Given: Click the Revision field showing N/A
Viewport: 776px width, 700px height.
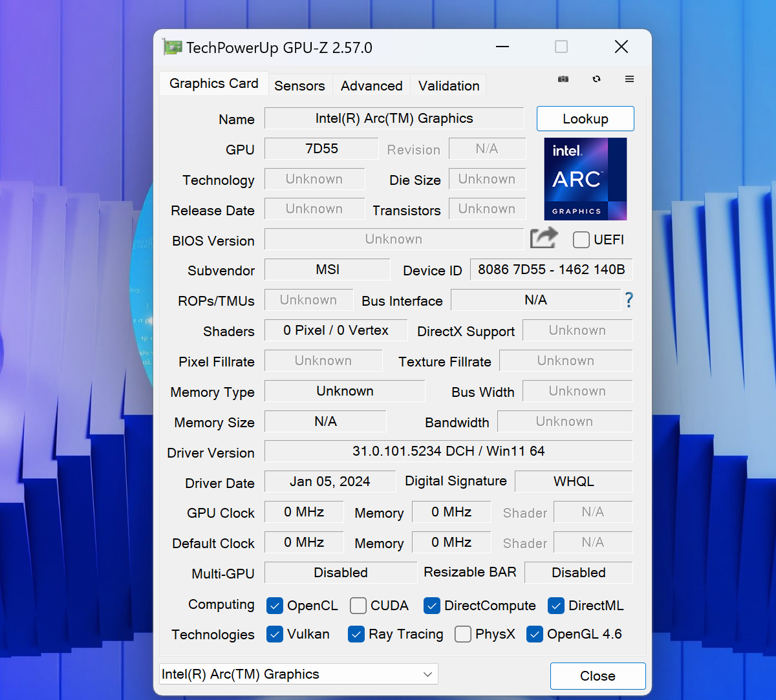Looking at the screenshot, I should click(487, 149).
